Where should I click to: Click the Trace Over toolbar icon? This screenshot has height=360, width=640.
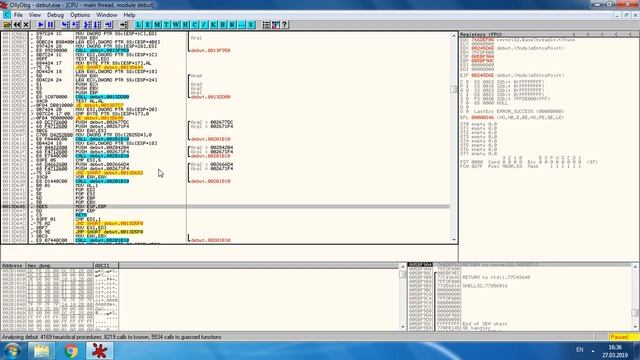(97, 25)
